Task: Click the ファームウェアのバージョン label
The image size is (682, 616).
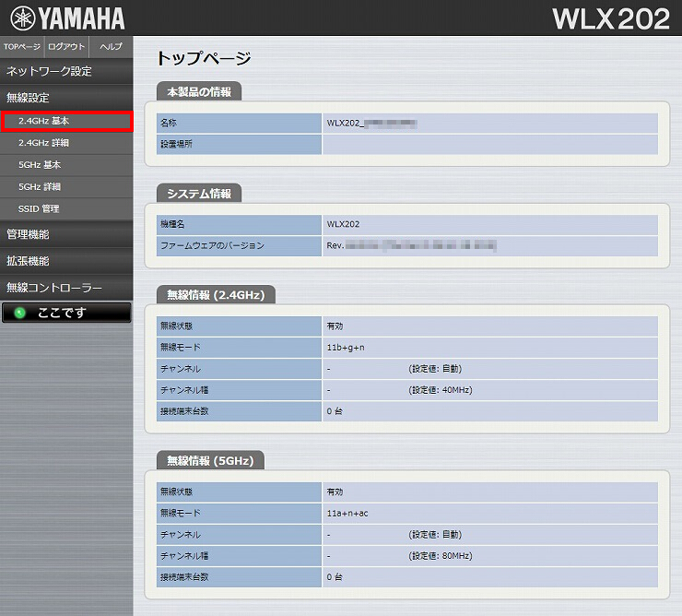Action: point(212,245)
